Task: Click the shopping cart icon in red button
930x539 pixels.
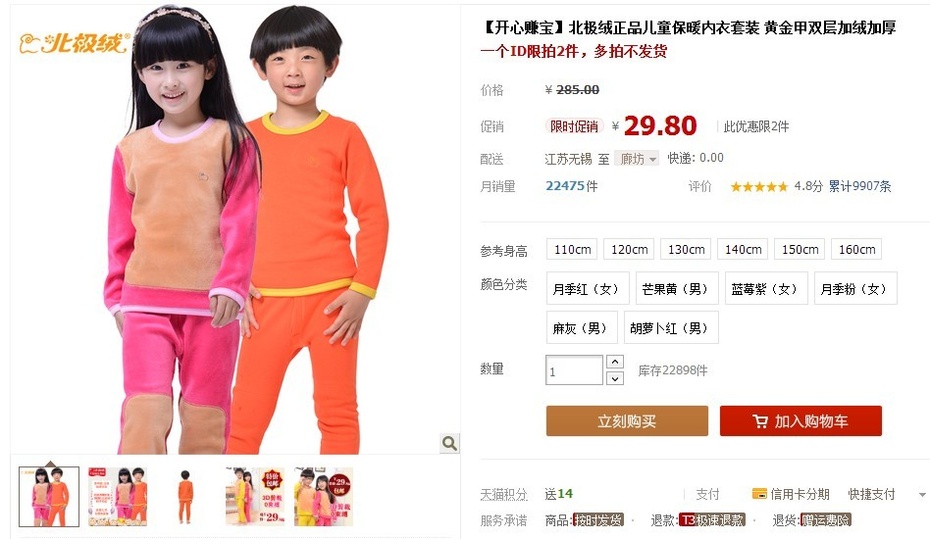Action: [x=760, y=421]
